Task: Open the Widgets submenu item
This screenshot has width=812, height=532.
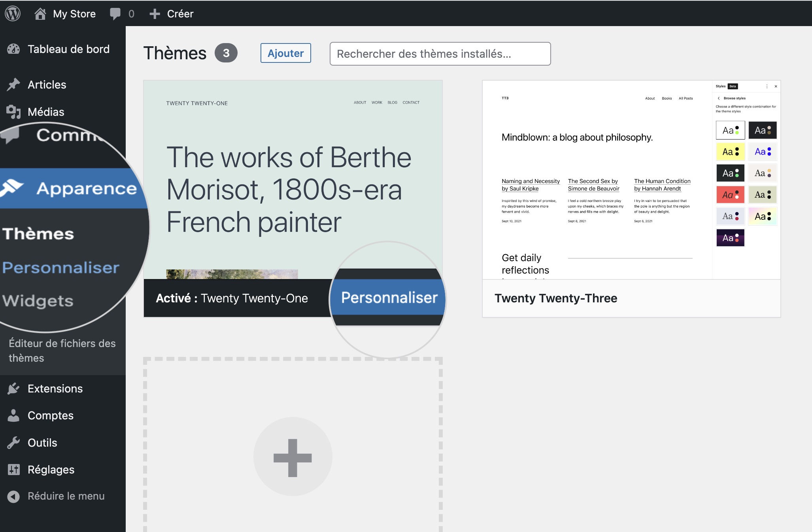Action: pos(38,301)
